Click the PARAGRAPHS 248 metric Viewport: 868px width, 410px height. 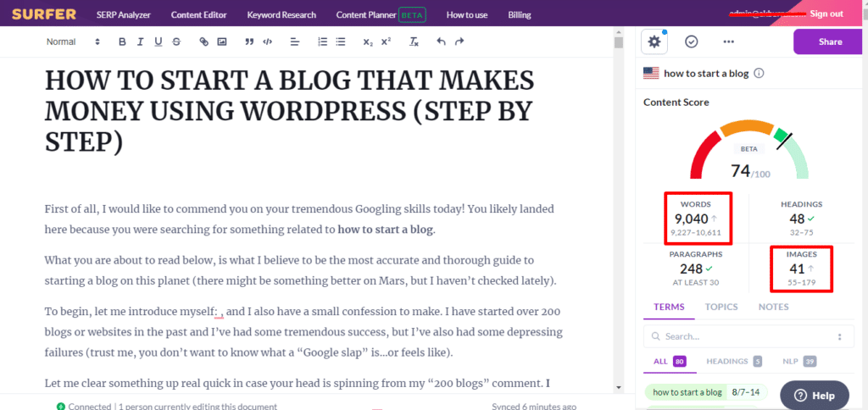point(696,269)
